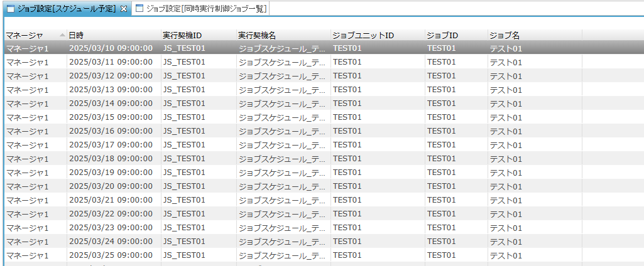The height and width of the screenshot is (266, 644).
Task: Click the ジョブID column header
Action: (x=442, y=35)
